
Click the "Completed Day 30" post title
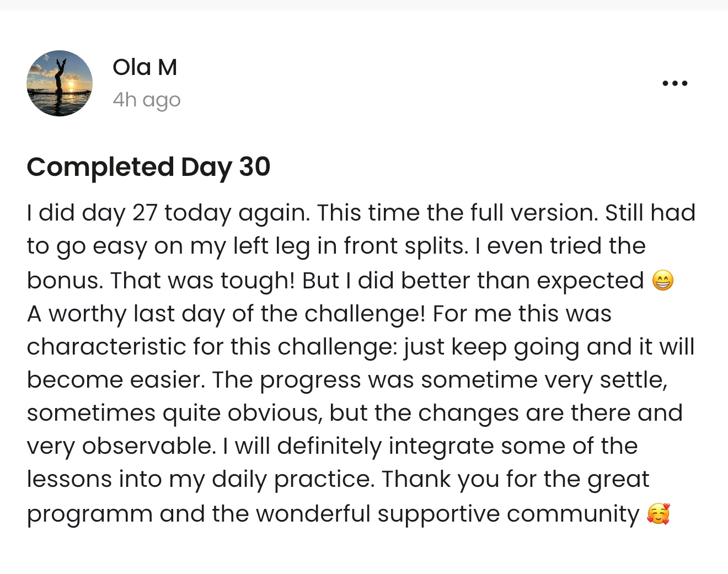click(x=148, y=167)
